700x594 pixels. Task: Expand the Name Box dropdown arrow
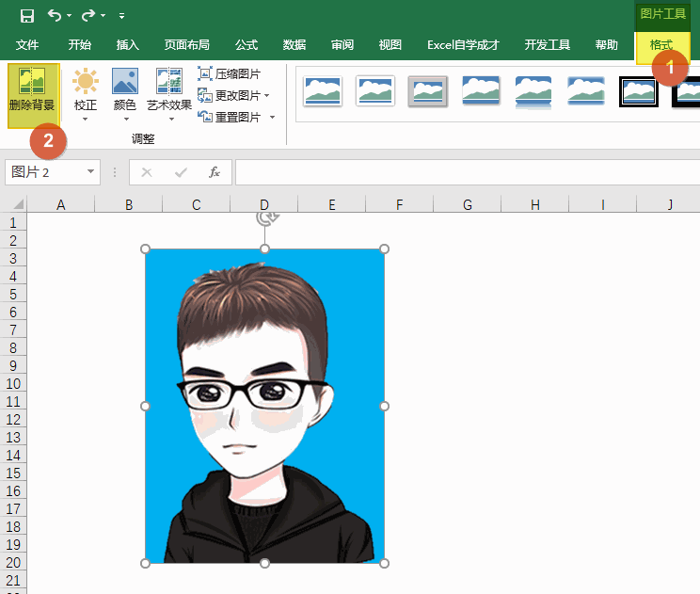pyautogui.click(x=91, y=172)
